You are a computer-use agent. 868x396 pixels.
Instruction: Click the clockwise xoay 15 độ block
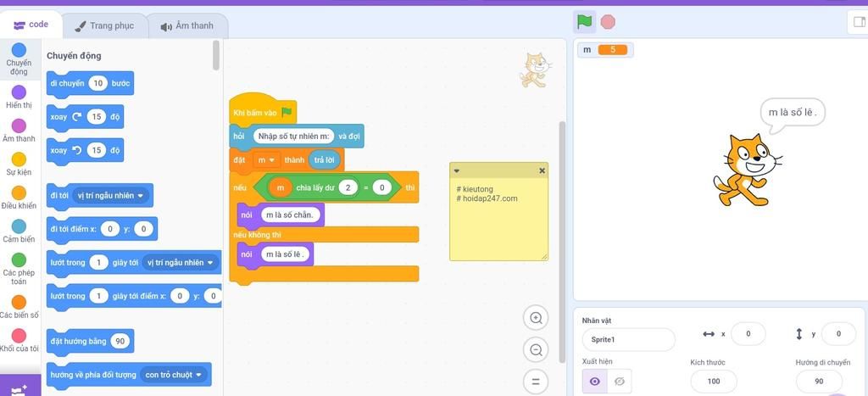[x=86, y=117]
